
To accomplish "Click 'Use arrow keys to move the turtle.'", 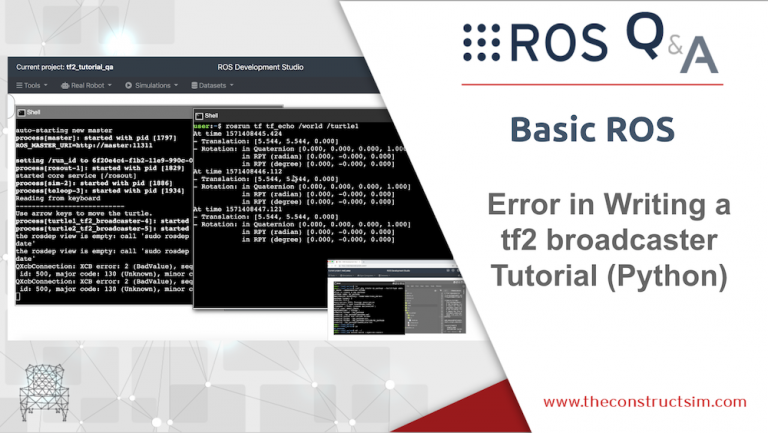I will click(x=84, y=214).
